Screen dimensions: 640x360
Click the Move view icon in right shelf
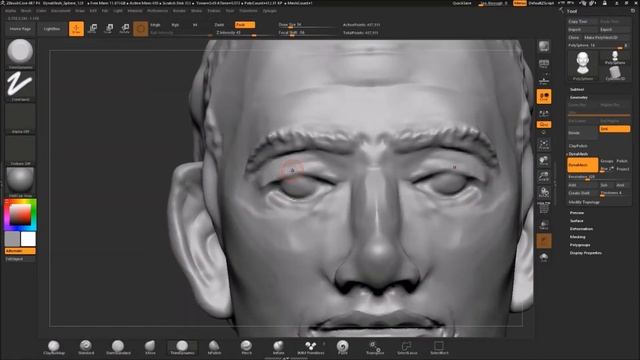click(x=544, y=160)
